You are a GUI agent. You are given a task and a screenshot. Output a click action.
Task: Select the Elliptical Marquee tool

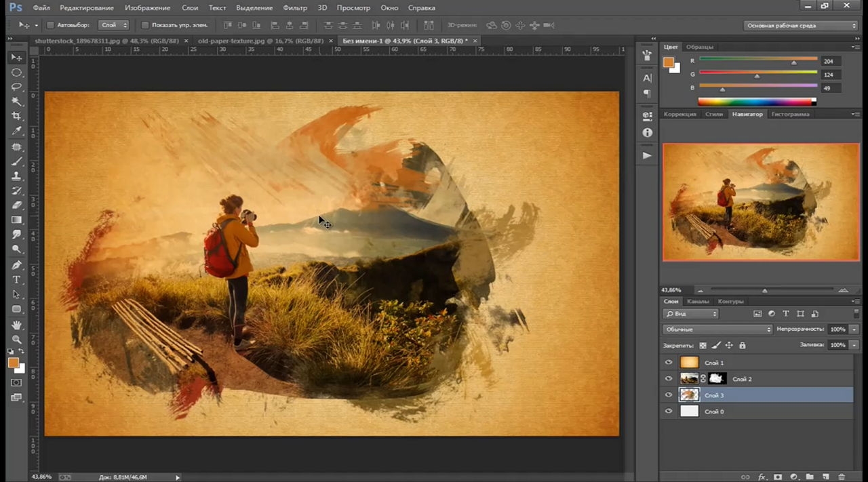coord(17,72)
